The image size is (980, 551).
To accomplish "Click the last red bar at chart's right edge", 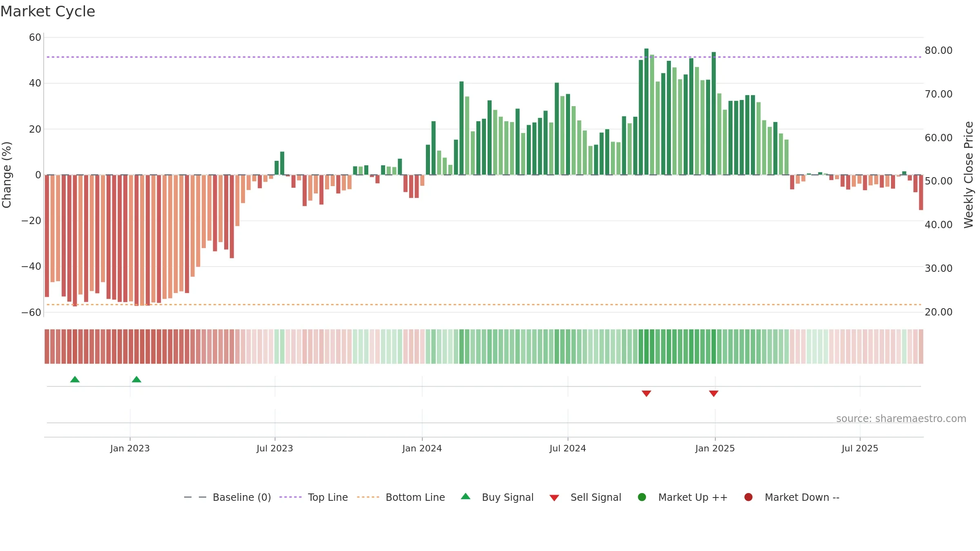I will (921, 192).
